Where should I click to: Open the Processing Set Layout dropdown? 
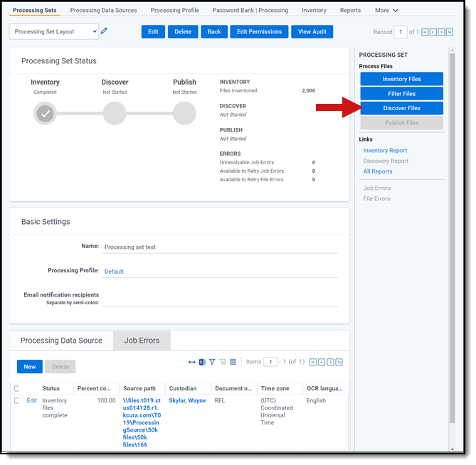pos(54,31)
